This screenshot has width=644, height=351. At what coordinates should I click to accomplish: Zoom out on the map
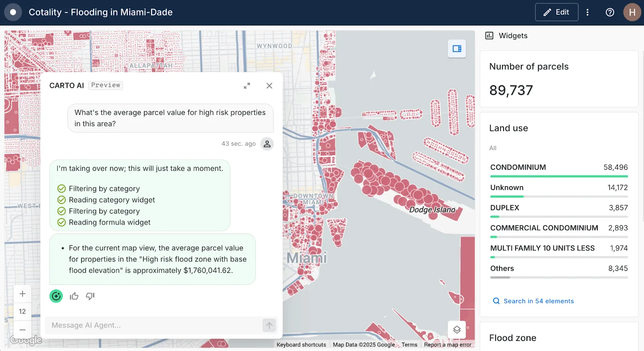click(23, 330)
